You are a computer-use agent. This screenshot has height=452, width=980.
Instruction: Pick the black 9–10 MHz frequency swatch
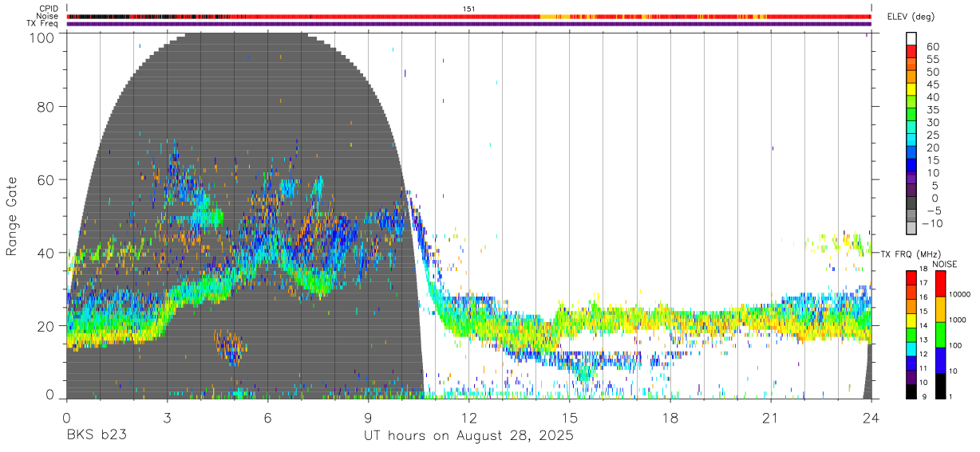(911, 391)
